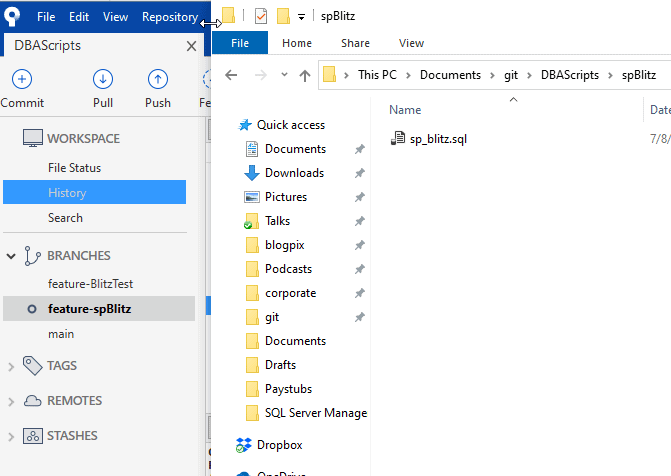Open the chevron after DBAScripts in path
The image size is (671, 476).
tap(611, 76)
